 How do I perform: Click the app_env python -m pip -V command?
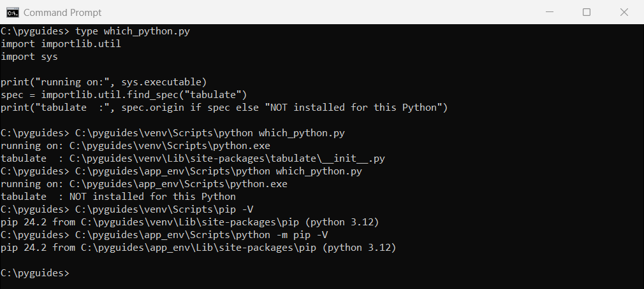(165, 234)
